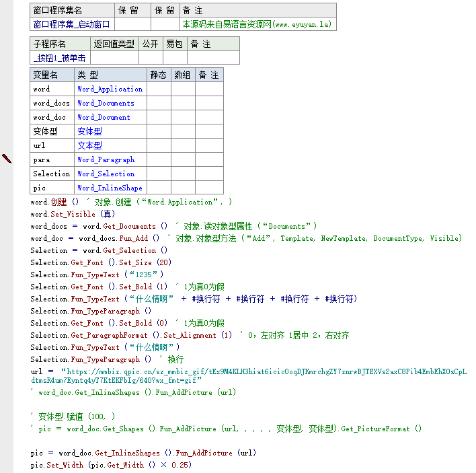
Task: Click 子程序名 column header
Action: pyautogui.click(x=60, y=44)
